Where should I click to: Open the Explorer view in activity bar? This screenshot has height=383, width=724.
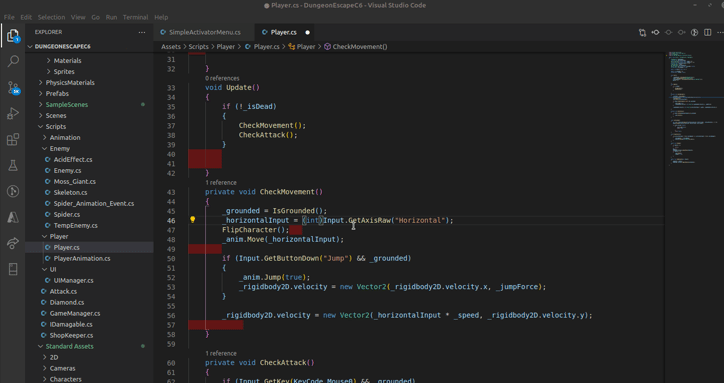click(x=12, y=35)
